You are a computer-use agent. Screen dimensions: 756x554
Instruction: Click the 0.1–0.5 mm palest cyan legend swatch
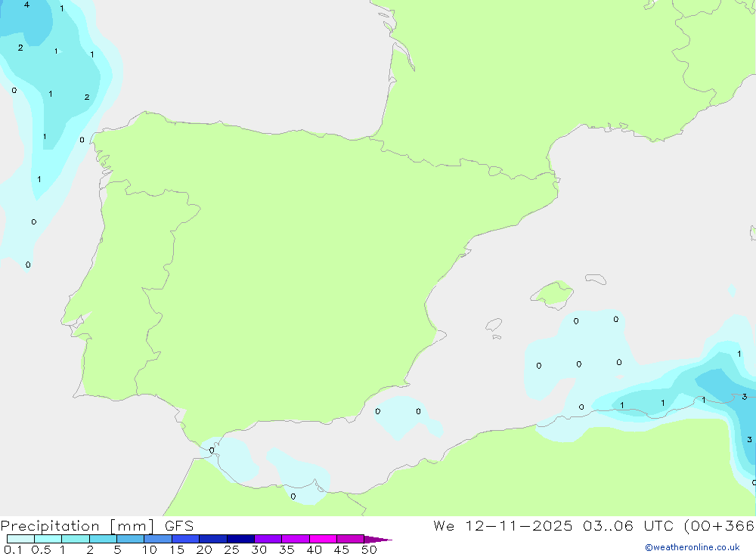(x=20, y=539)
